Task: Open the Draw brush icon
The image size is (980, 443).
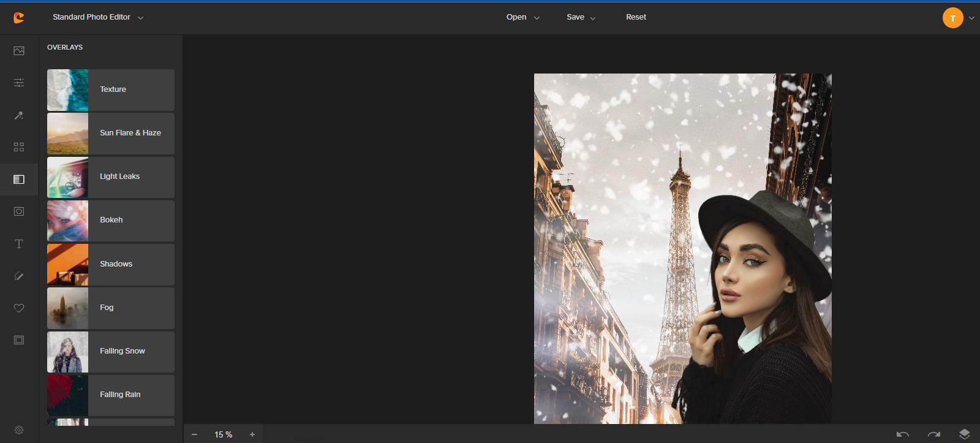Action: click(19, 276)
